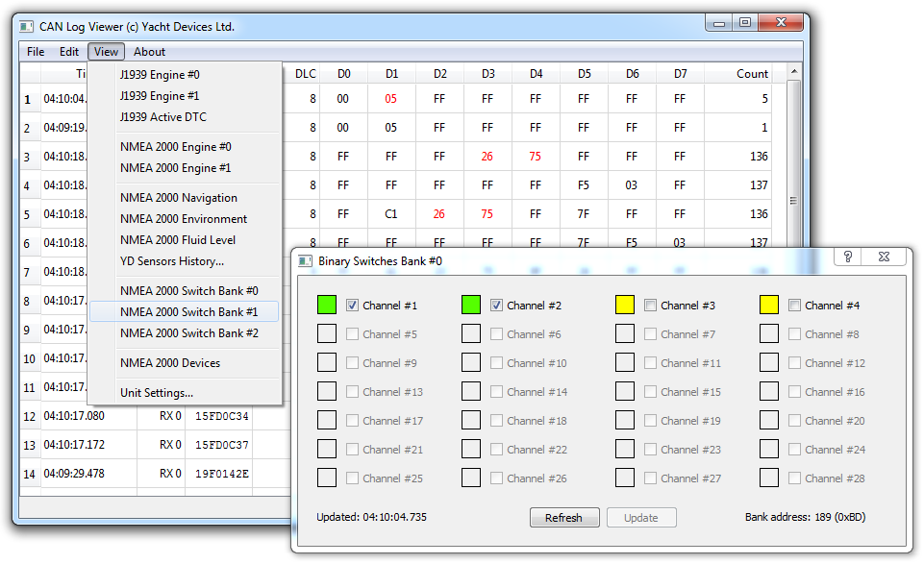Toggle the Channel #25 checkbox
924x564 pixels.
(353, 478)
